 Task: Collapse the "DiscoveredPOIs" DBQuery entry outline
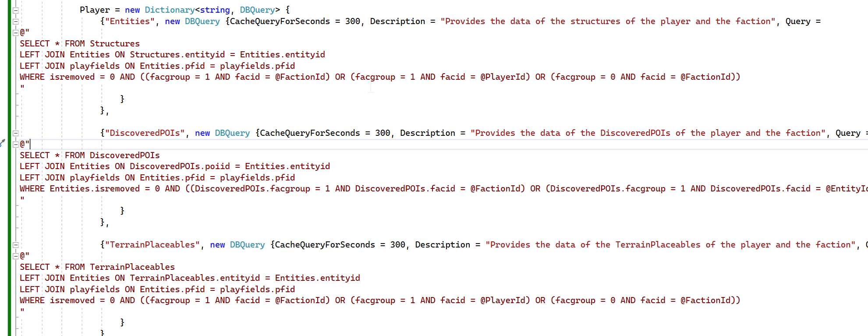tap(16, 133)
